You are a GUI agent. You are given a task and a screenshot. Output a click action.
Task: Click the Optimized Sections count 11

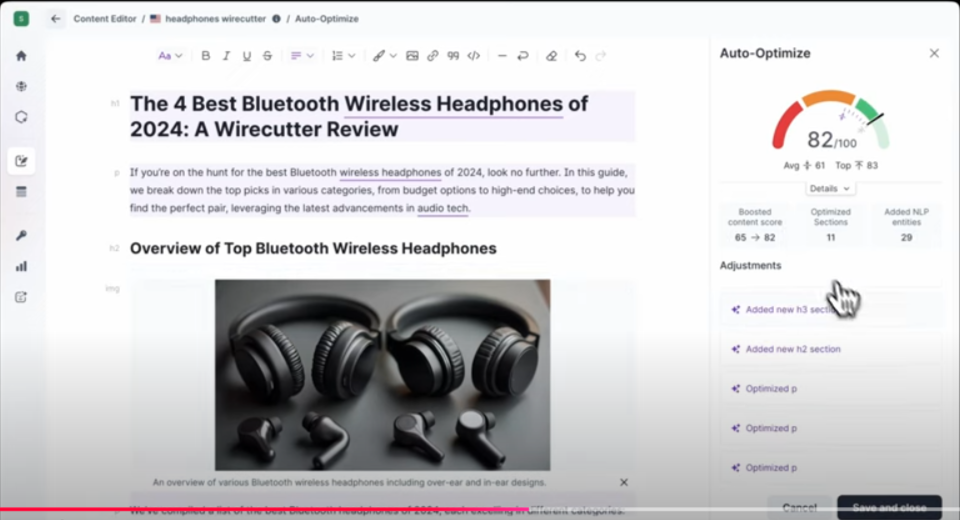pyautogui.click(x=831, y=238)
